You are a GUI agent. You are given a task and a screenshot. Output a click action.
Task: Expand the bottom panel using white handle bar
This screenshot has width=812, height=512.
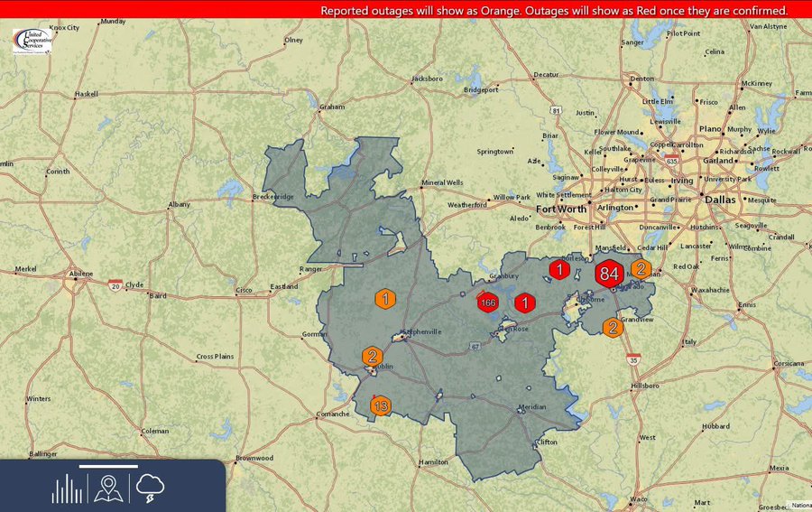coord(108,467)
